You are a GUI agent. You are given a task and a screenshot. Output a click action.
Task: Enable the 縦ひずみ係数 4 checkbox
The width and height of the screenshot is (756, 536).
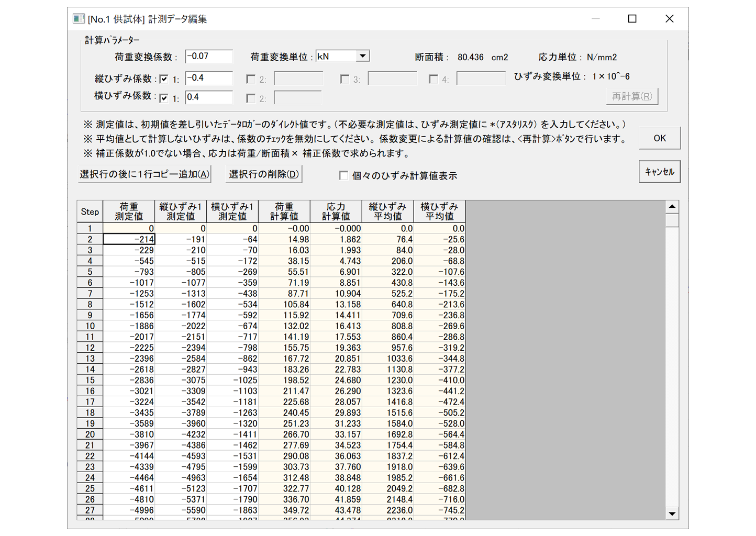pos(433,79)
